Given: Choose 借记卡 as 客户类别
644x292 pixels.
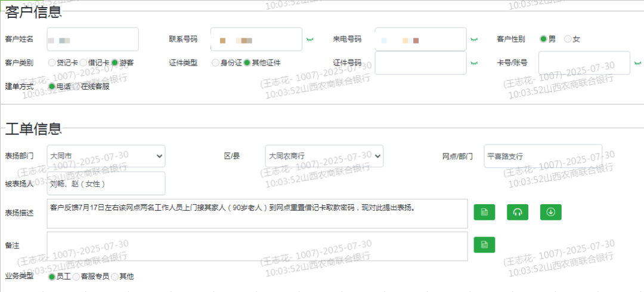Looking at the screenshot, I should 83,63.
